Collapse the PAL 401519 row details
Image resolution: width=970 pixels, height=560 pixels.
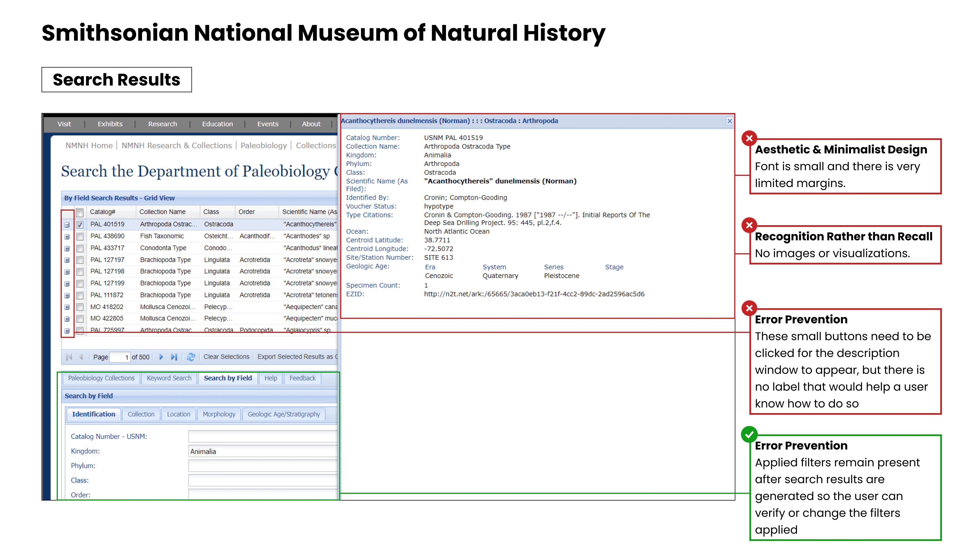click(67, 225)
